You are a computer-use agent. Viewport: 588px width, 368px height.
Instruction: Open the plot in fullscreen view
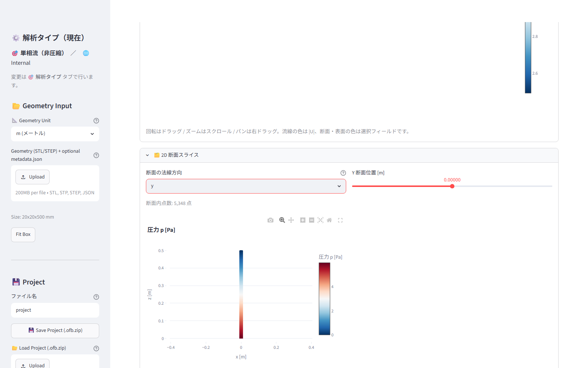[340, 220]
